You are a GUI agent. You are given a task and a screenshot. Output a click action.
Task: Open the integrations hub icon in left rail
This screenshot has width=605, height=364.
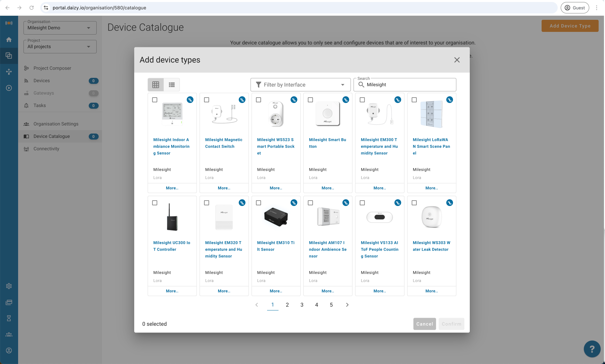[9, 71]
